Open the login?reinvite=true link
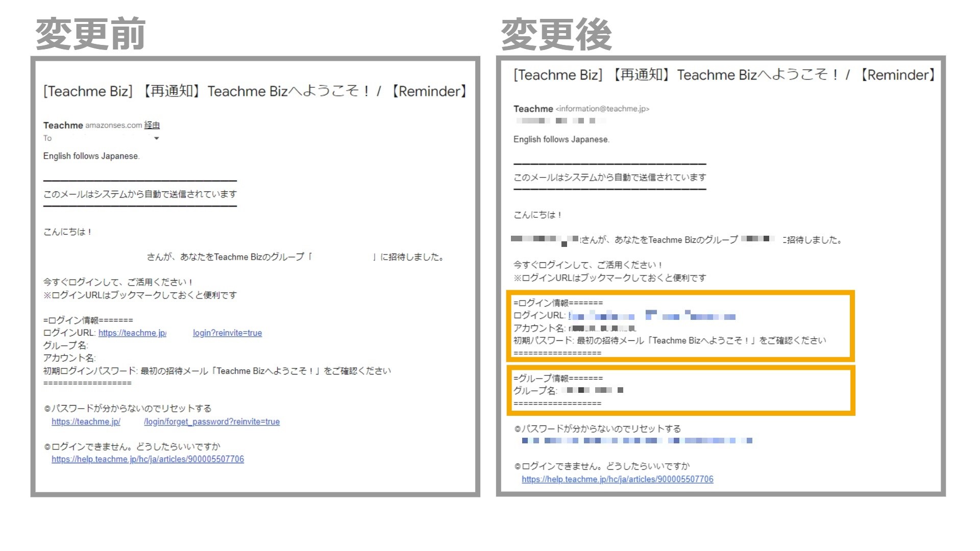This screenshot has height=551, width=980. (227, 333)
